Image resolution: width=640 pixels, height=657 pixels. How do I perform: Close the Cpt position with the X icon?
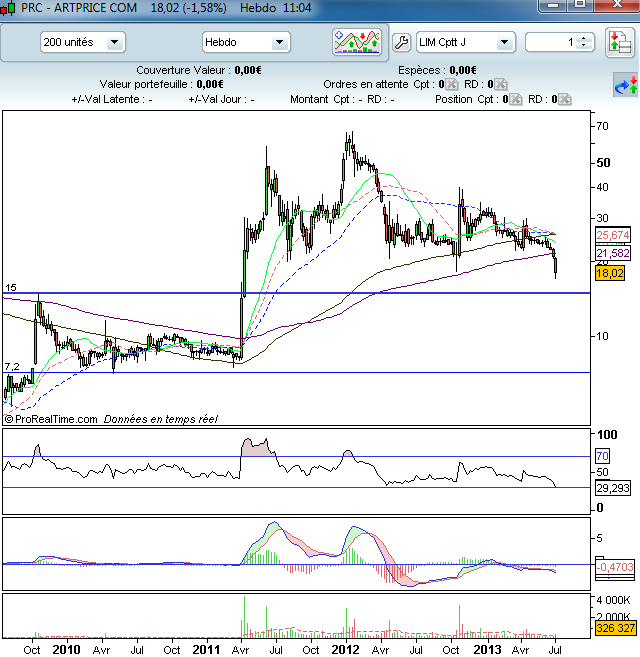click(x=516, y=99)
